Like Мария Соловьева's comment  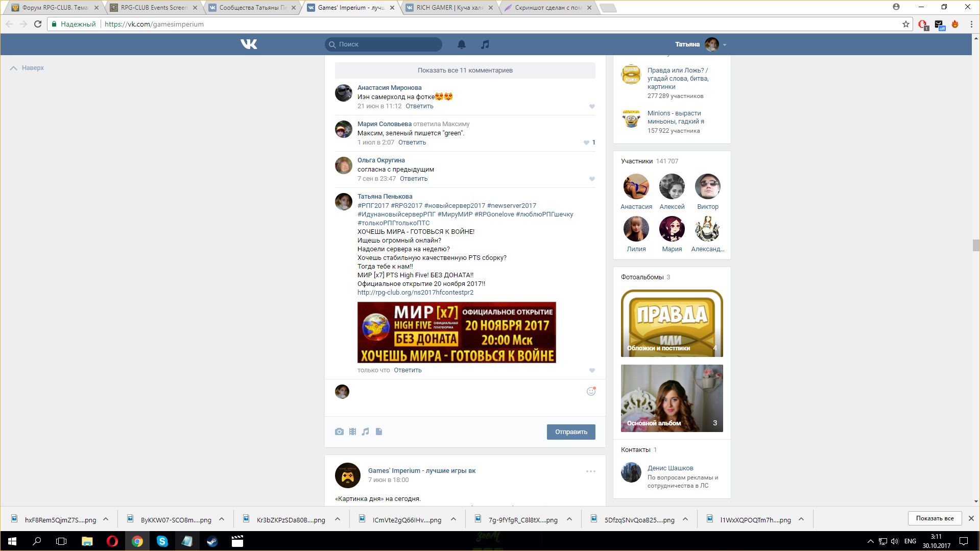coord(587,142)
